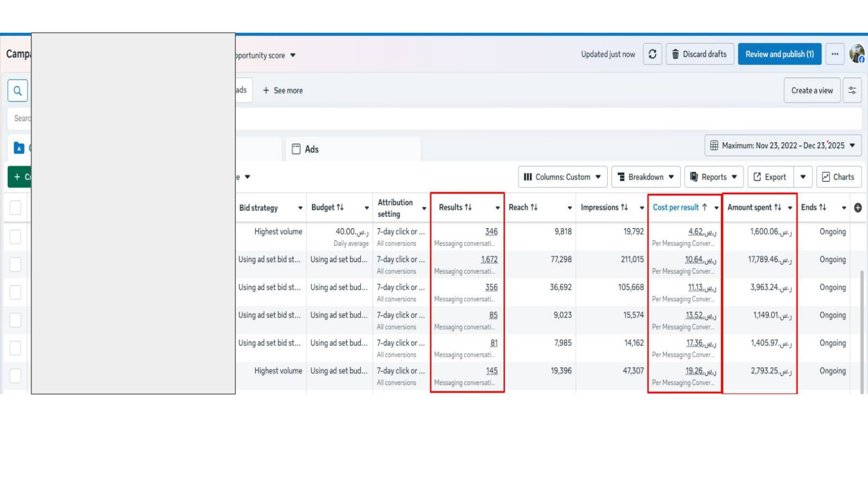This screenshot has width=868, height=488.
Task: Click the refresh data icon button
Action: pyautogui.click(x=653, y=54)
